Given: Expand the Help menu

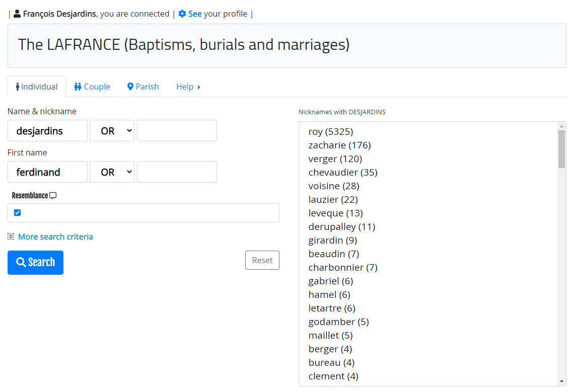Looking at the screenshot, I should pos(188,87).
